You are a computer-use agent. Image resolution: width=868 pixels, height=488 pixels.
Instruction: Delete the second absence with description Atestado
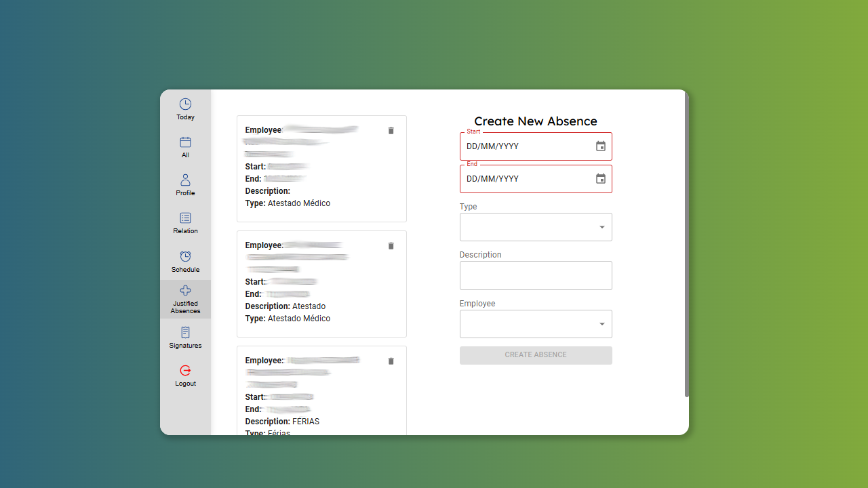(391, 246)
